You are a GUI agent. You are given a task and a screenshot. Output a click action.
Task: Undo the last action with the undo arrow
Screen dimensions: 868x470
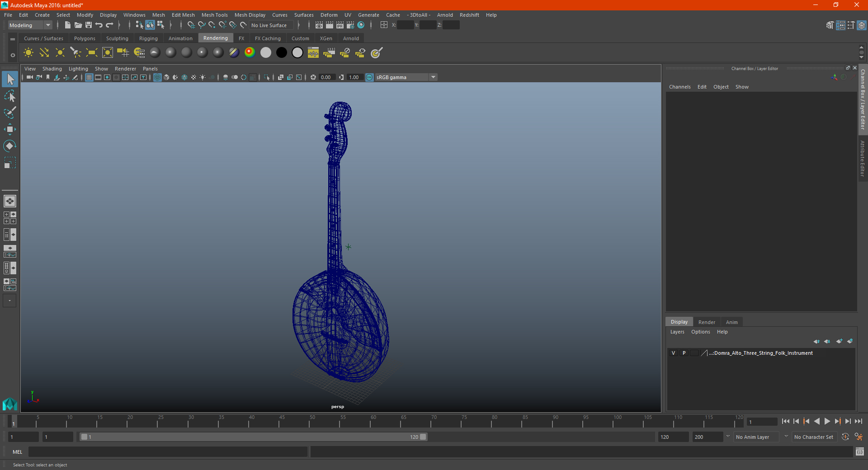(99, 25)
